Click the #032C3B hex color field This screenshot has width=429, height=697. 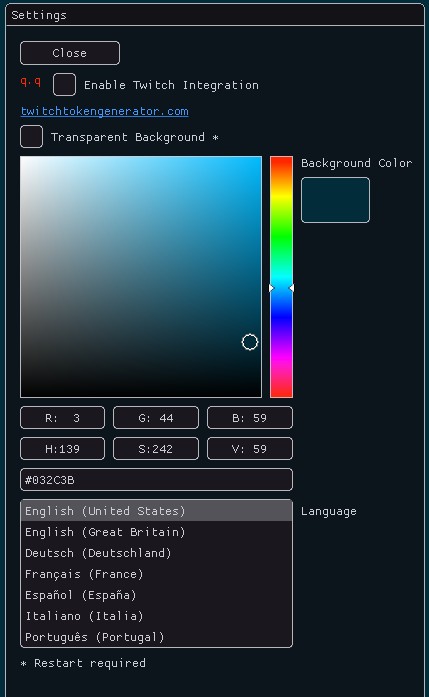pyautogui.click(x=156, y=480)
